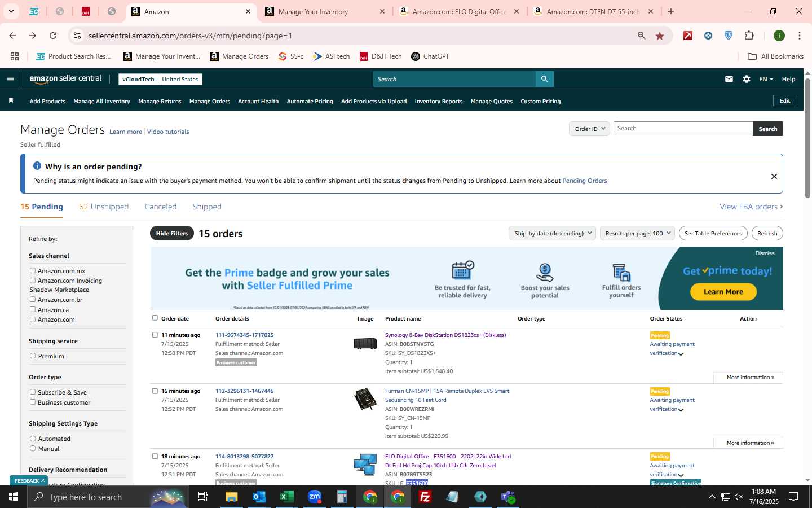Open Excel from the taskbar
Screen dimensions: 812x508
[287, 497]
